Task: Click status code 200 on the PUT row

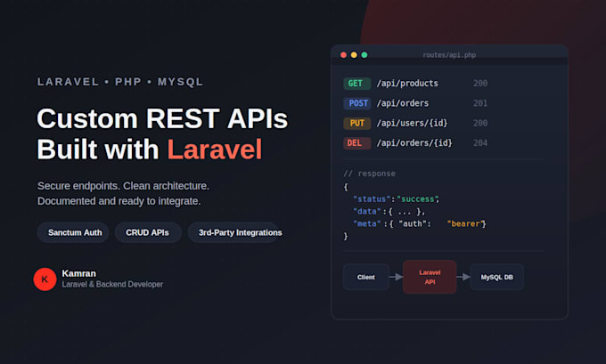Action: (x=480, y=123)
